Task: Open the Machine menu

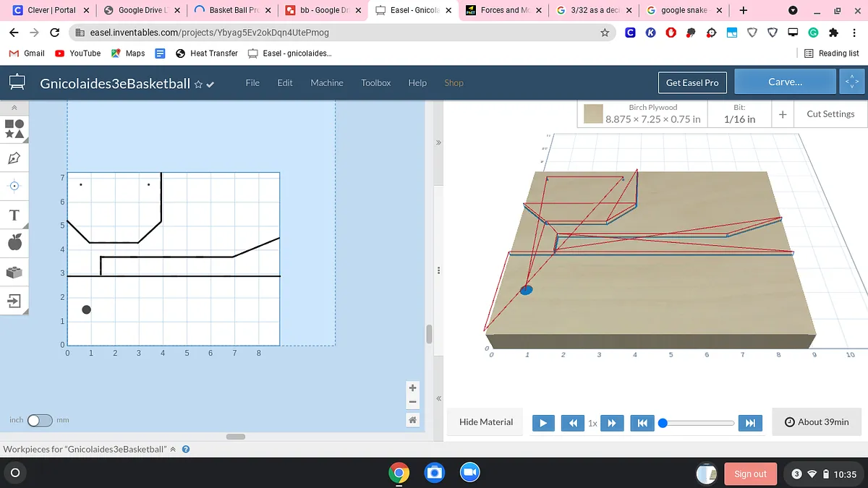Action: [x=327, y=82]
